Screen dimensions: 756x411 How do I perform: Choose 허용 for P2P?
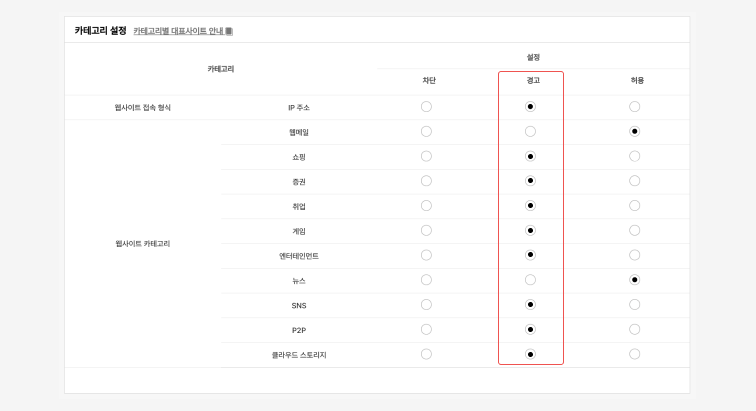coord(634,329)
